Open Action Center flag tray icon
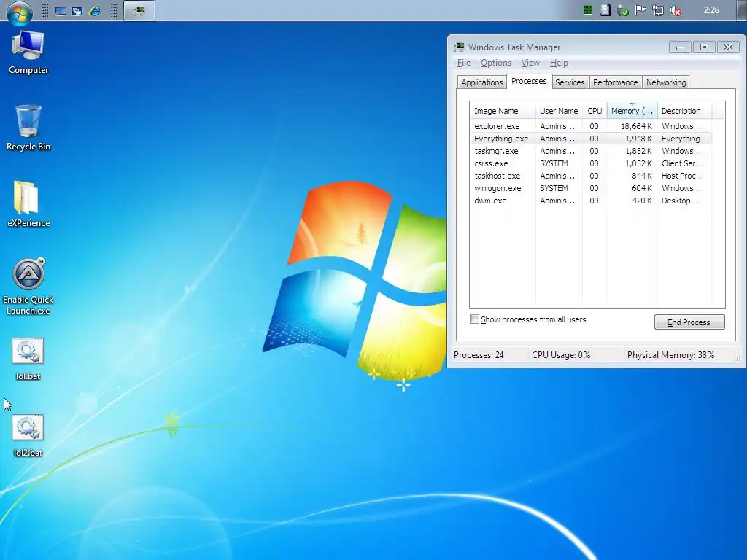Viewport: 747px width, 560px height. [640, 10]
